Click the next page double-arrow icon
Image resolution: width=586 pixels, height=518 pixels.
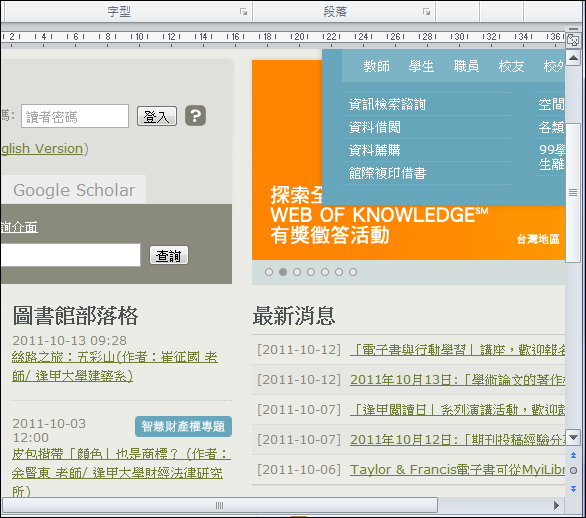[573, 488]
